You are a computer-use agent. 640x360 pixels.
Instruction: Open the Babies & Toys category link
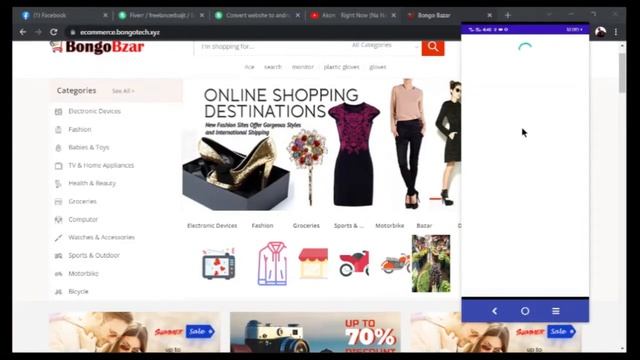tap(89, 147)
